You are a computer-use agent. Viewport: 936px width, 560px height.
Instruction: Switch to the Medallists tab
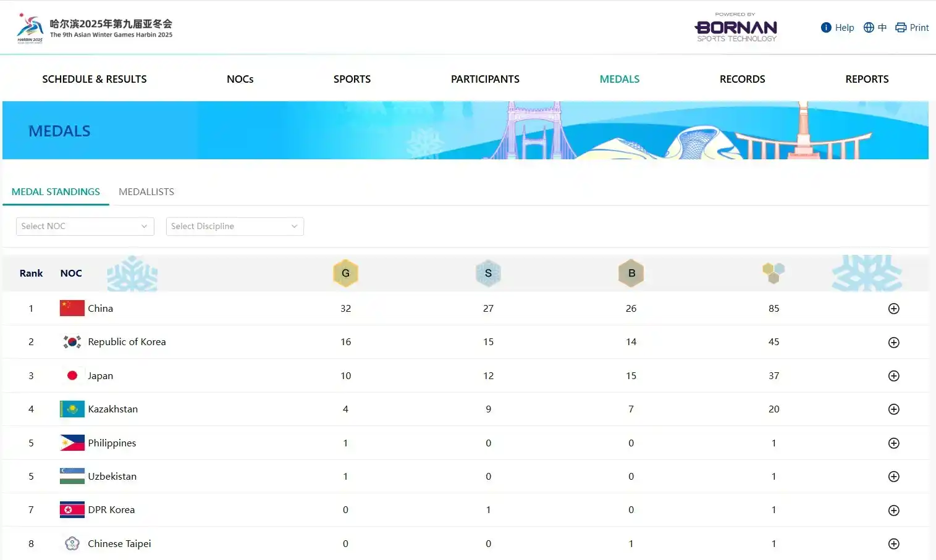pyautogui.click(x=146, y=192)
